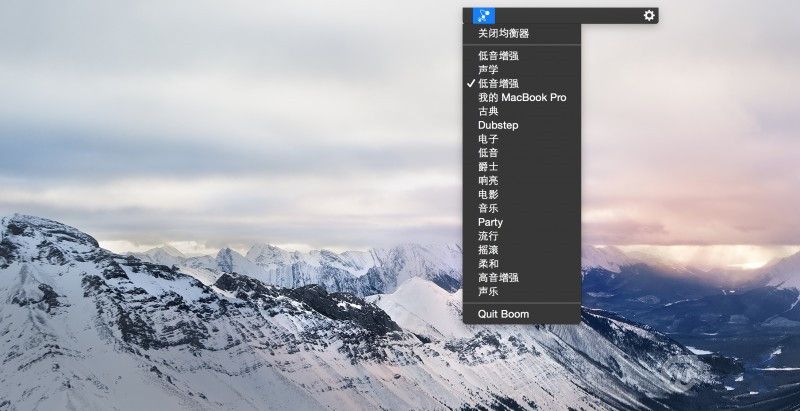The height and width of the screenshot is (411, 800).
Task: Select the Party preset
Action: click(490, 222)
